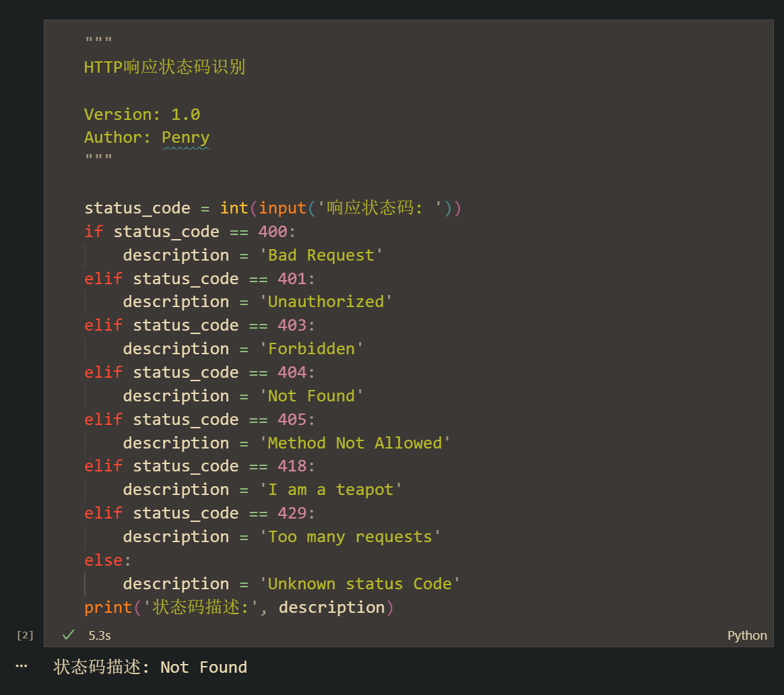Click the green execution success checkmark
784x695 pixels.
pyautogui.click(x=68, y=635)
